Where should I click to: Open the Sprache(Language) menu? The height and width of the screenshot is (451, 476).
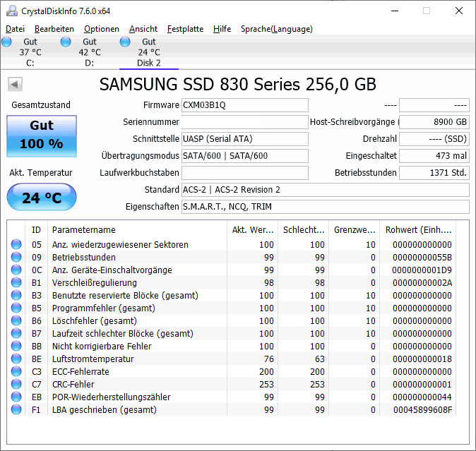(277, 29)
